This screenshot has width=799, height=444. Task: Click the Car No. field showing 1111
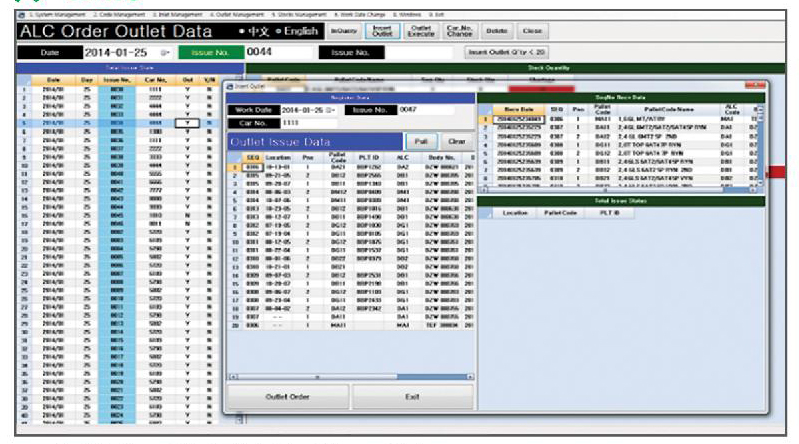pos(309,123)
